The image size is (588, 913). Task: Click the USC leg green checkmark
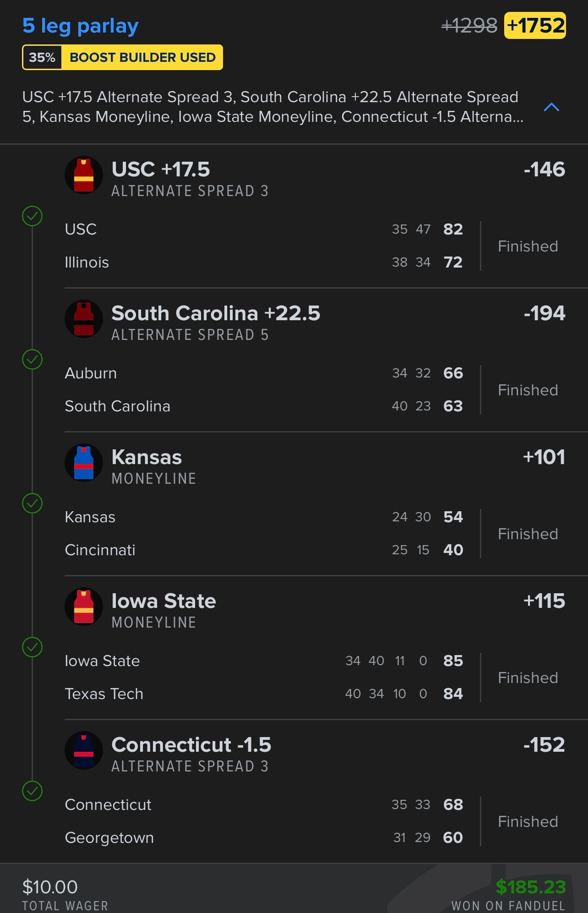[x=33, y=216]
